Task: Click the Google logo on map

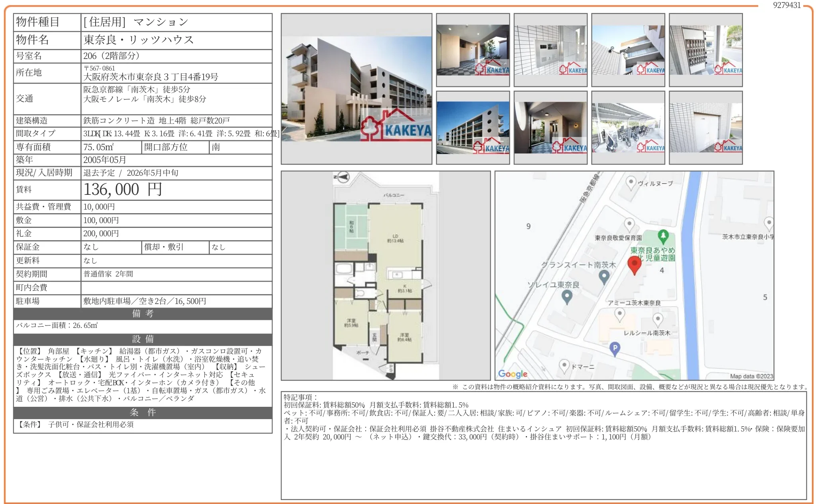Action: point(513,374)
